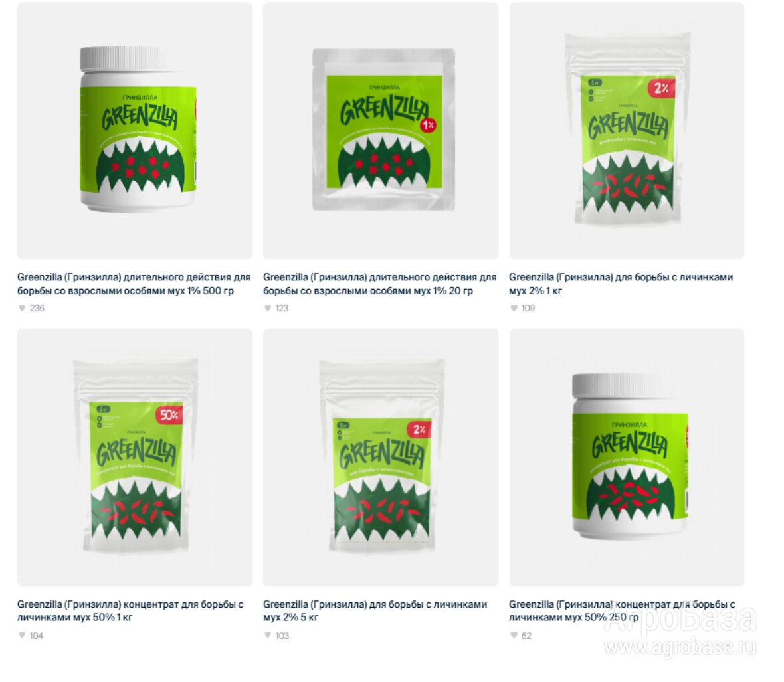784x682 pixels.
Task: Open Greenzilla 50% 1 кг pouch image
Action: click(x=135, y=458)
